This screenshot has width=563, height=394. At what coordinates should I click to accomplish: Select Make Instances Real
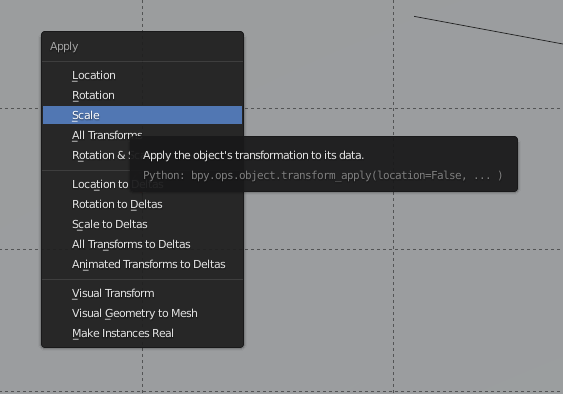(x=142, y=333)
